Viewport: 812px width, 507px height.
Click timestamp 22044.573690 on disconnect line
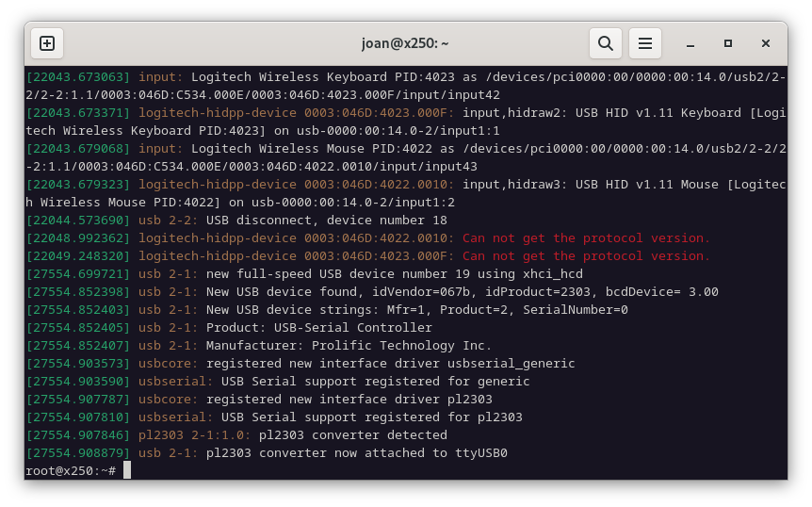(x=77, y=221)
